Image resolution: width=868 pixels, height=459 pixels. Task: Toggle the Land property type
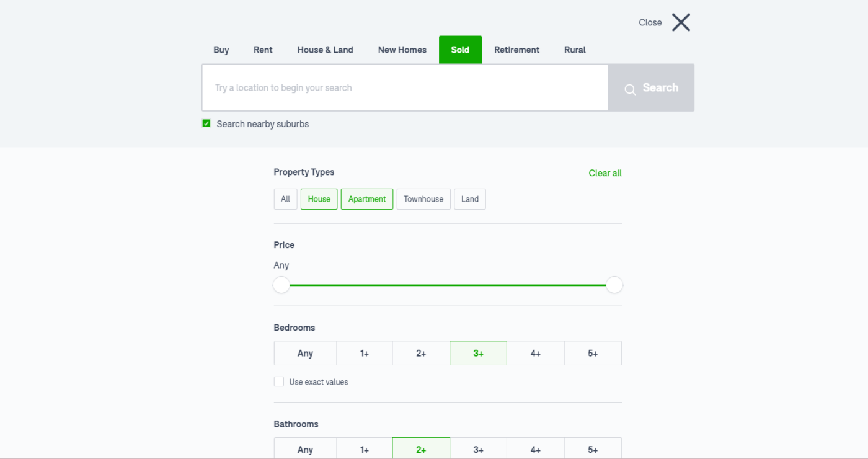tap(469, 199)
